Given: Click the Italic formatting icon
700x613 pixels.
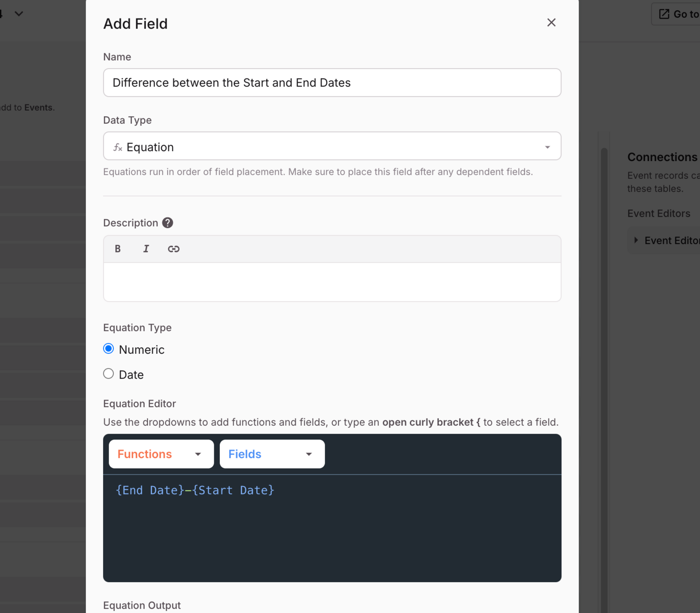Looking at the screenshot, I should 146,249.
